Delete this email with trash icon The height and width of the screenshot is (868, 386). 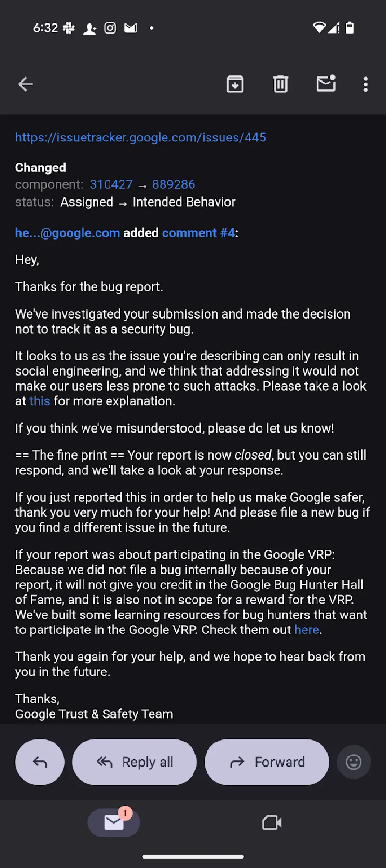click(x=280, y=84)
